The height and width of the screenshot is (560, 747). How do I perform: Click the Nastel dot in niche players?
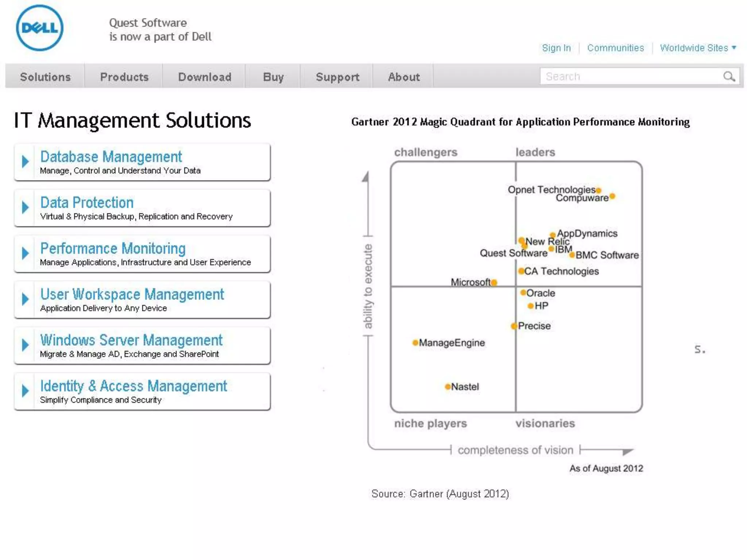(x=448, y=386)
